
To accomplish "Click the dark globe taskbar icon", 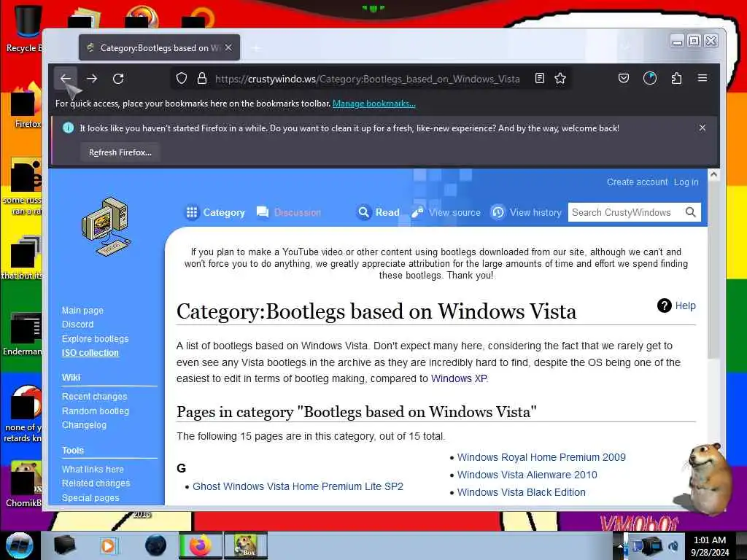I will [x=156, y=545].
